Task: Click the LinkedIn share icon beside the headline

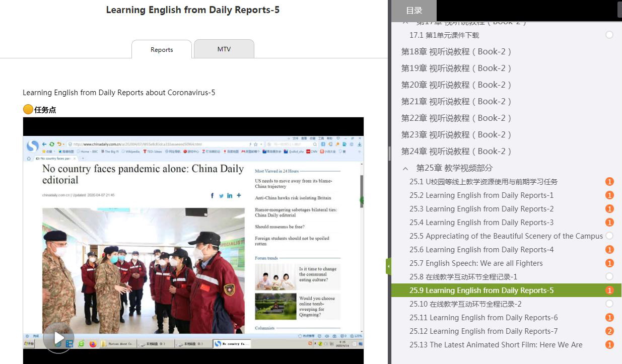Action: (230, 195)
